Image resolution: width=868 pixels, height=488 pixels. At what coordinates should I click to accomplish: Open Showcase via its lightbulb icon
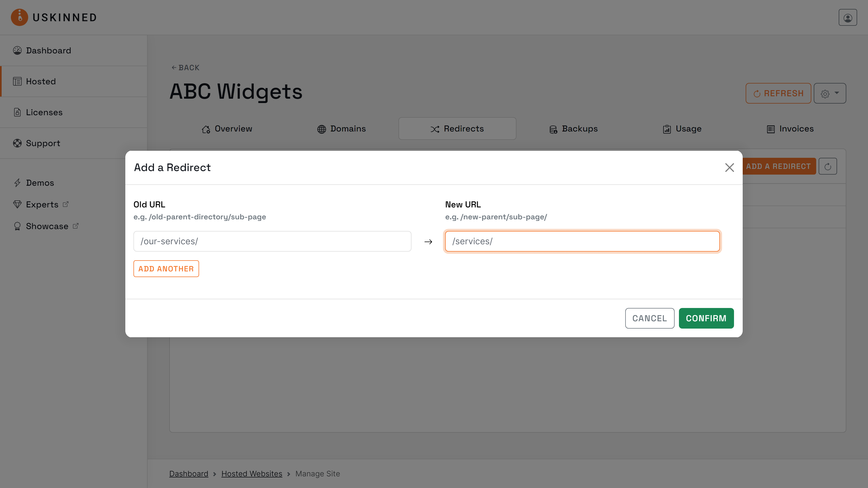pos(18,226)
